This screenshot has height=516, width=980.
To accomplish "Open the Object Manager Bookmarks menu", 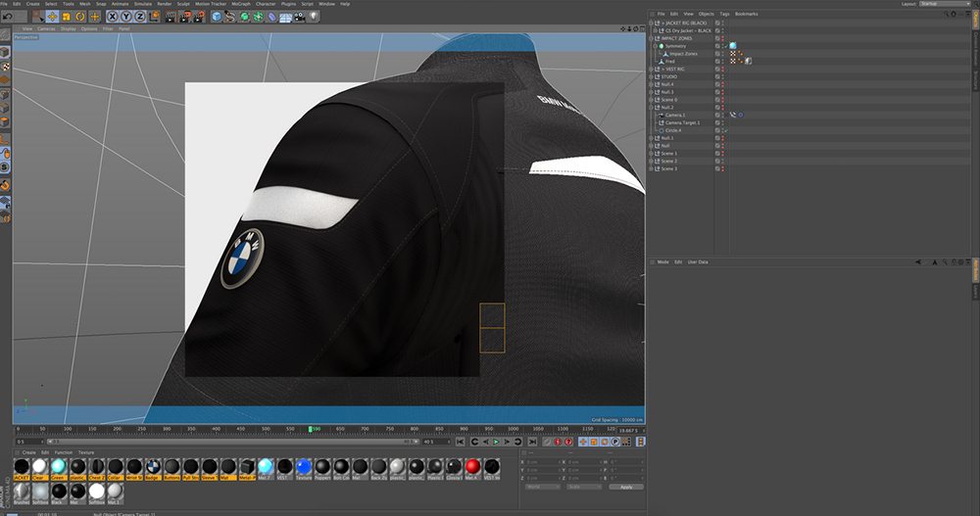I will coord(746,14).
